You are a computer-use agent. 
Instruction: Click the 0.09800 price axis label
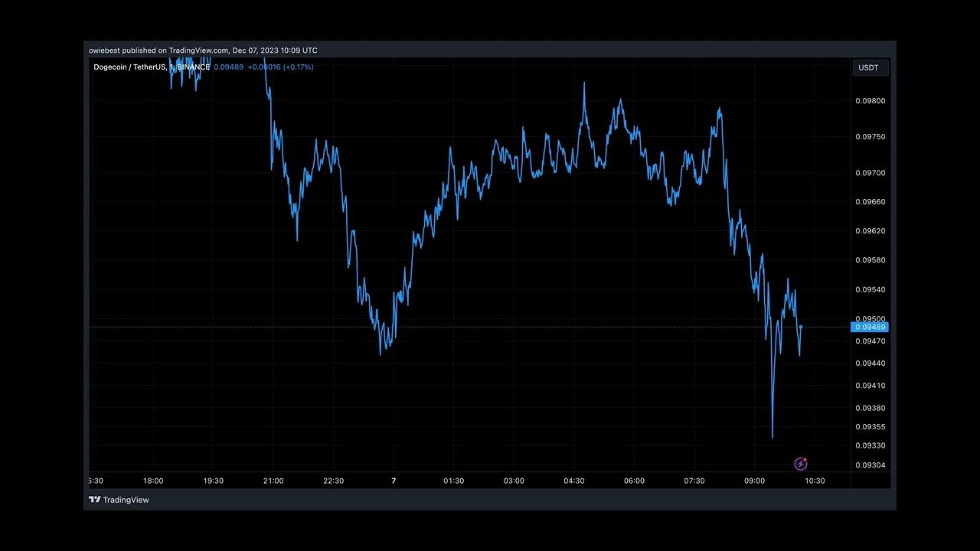[870, 101]
